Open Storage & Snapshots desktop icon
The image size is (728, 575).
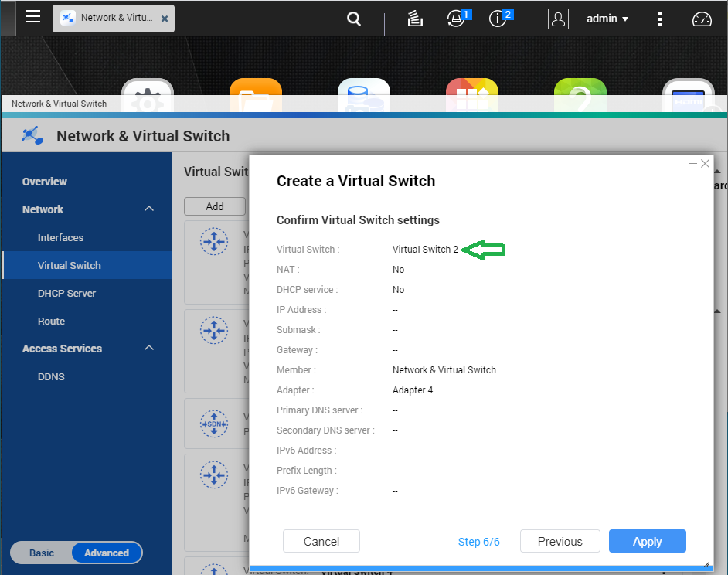(364, 95)
